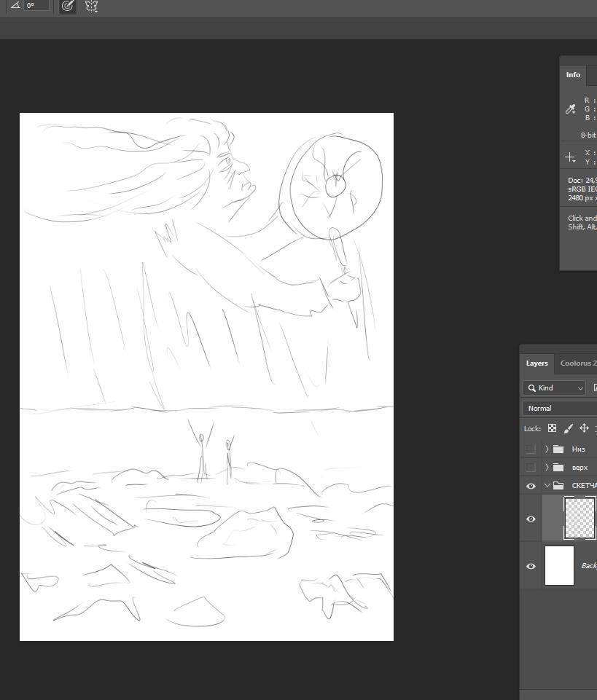Select the Info panel tab
The height and width of the screenshot is (700, 597).
click(573, 75)
